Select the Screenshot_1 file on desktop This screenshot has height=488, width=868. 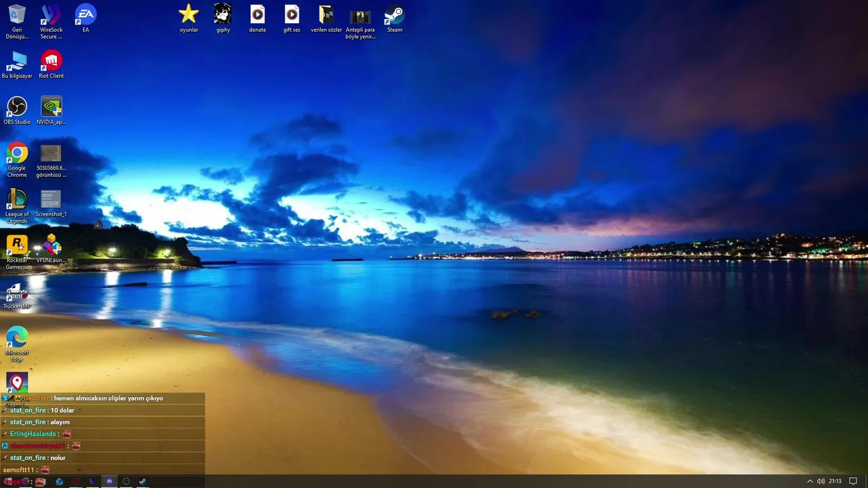(x=52, y=203)
